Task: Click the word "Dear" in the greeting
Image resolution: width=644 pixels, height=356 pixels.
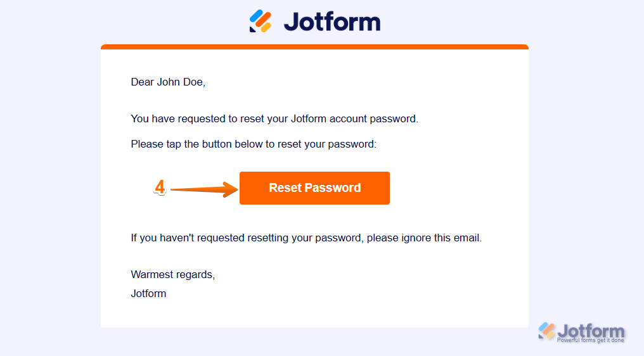Action: pos(143,82)
